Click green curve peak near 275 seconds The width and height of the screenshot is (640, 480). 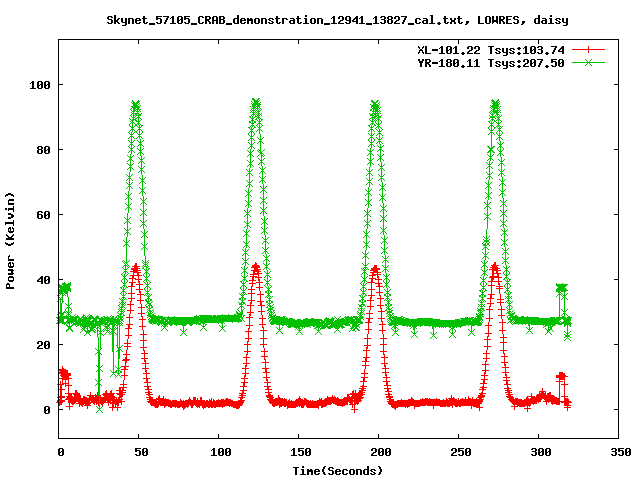click(495, 104)
